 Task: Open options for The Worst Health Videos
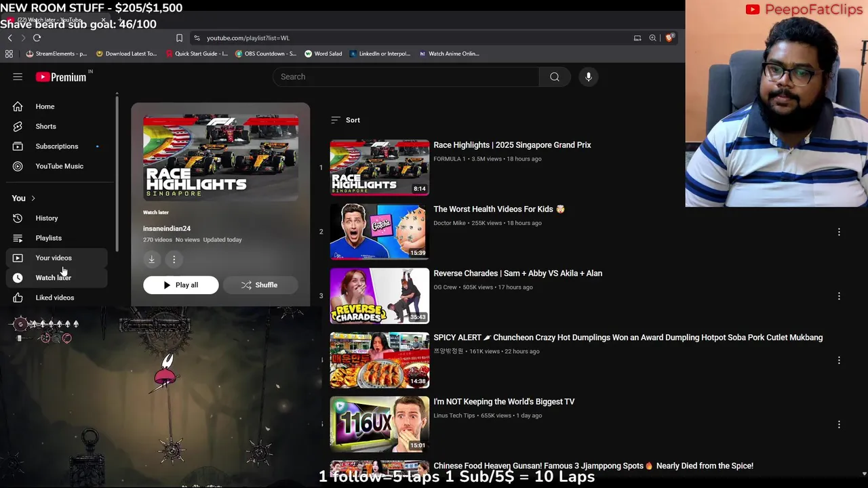(839, 232)
